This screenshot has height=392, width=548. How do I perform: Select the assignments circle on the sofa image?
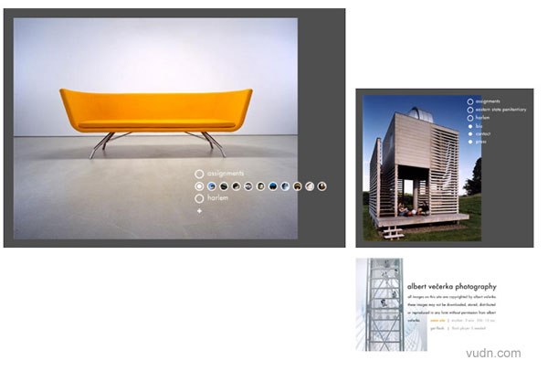coord(199,174)
